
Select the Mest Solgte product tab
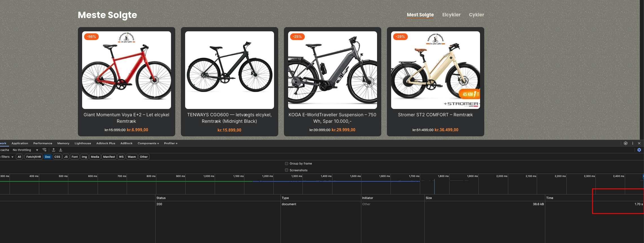[x=420, y=15]
